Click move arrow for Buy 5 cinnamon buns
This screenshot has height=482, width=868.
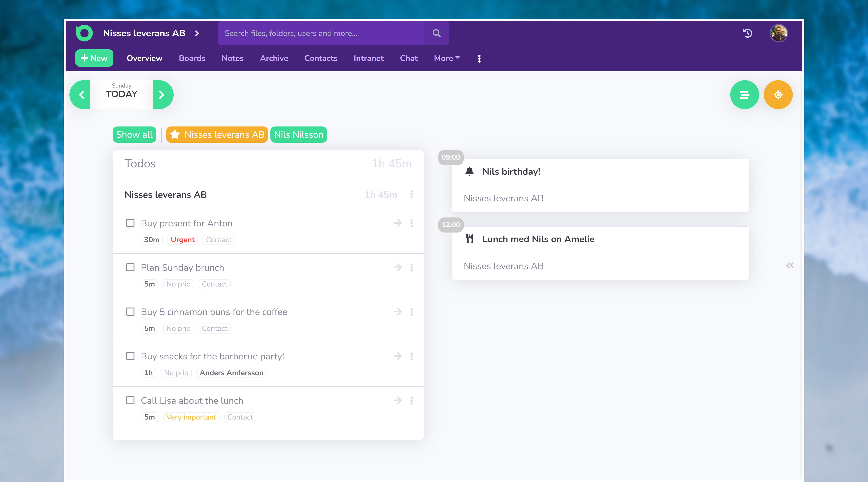point(398,312)
